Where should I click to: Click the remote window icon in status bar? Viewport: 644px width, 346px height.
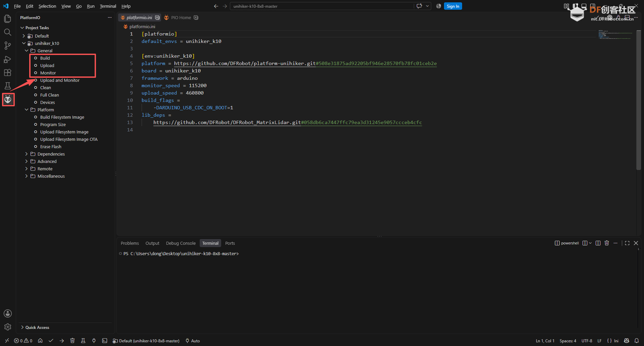[7, 340]
